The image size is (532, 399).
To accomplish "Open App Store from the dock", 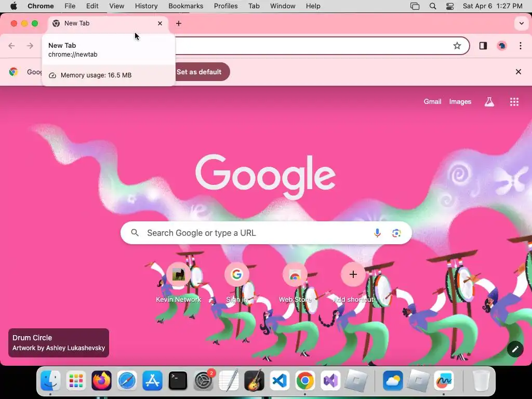I will click(x=152, y=380).
